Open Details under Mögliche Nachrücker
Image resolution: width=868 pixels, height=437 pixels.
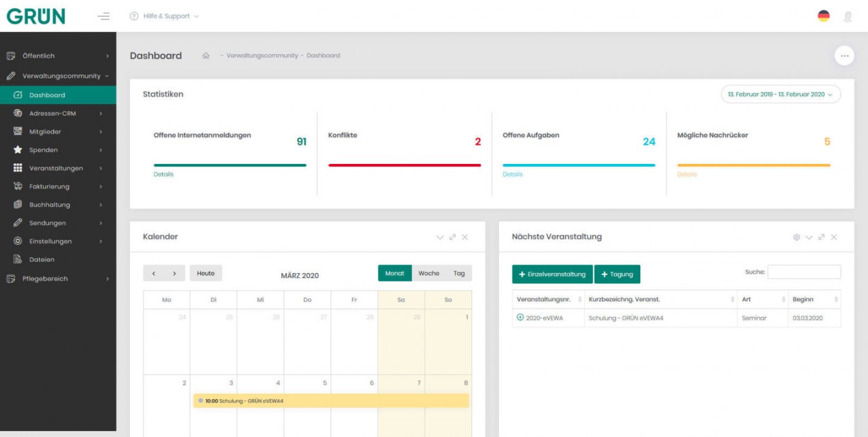tap(687, 174)
